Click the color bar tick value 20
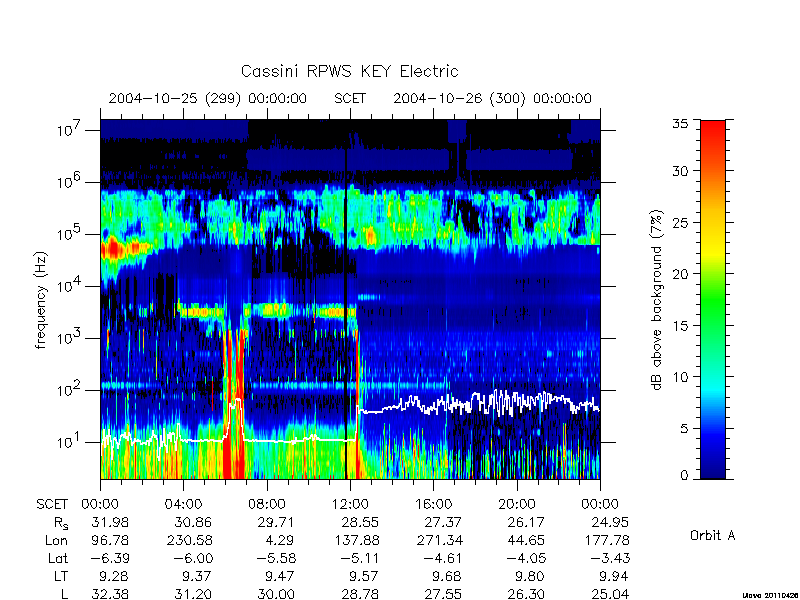Image resolution: width=800 pixels, height=600 pixels. tap(680, 273)
